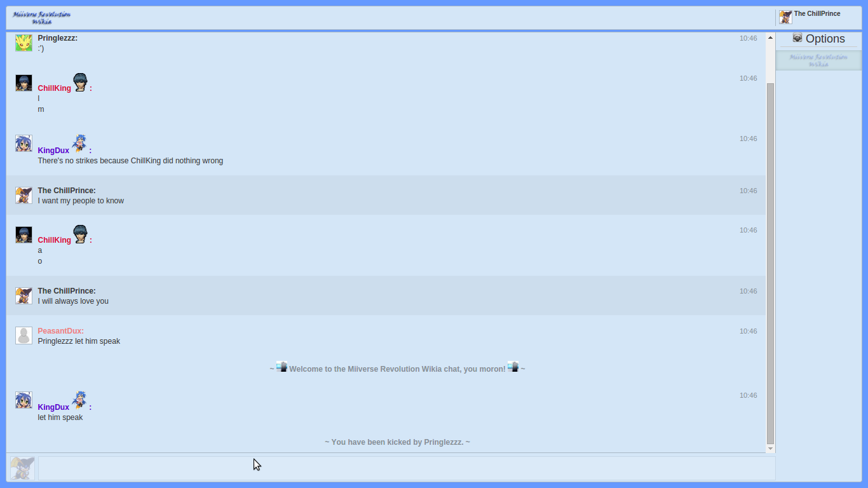
Task: Select The ChillPrince username in header
Action: click(817, 13)
